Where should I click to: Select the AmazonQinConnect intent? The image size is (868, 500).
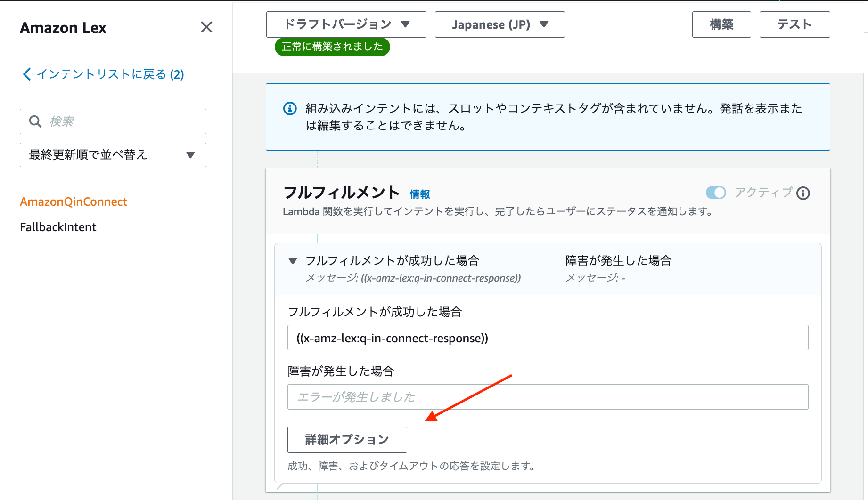pos(74,202)
